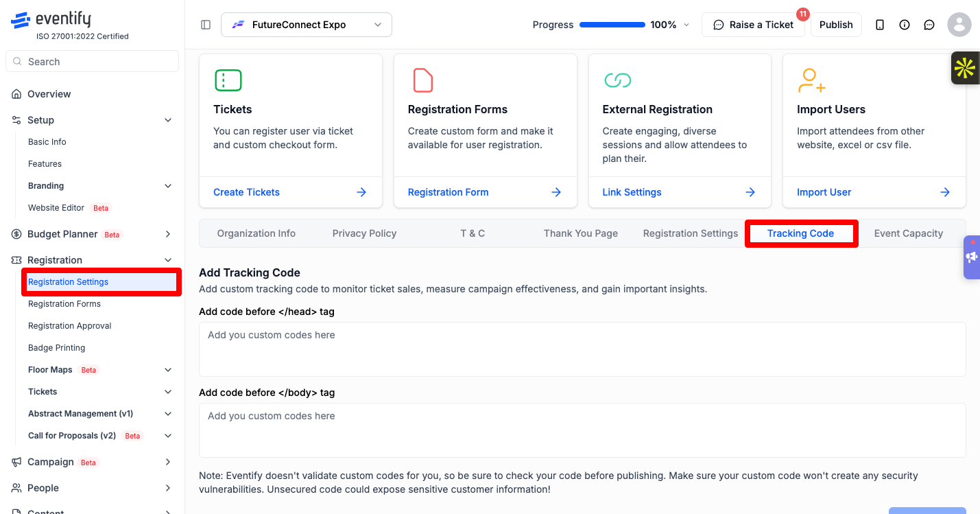Open the FutureConnect Expo event dropdown
The image size is (980, 514).
coord(307,25)
